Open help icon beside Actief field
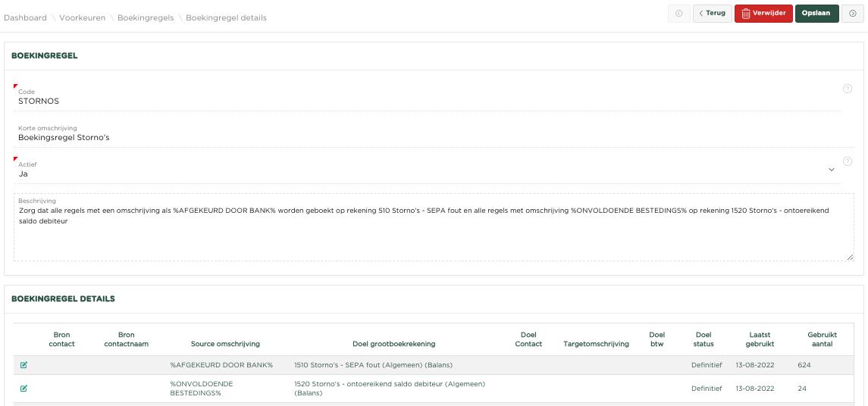Screen dimensions: 868x406 [847, 161]
